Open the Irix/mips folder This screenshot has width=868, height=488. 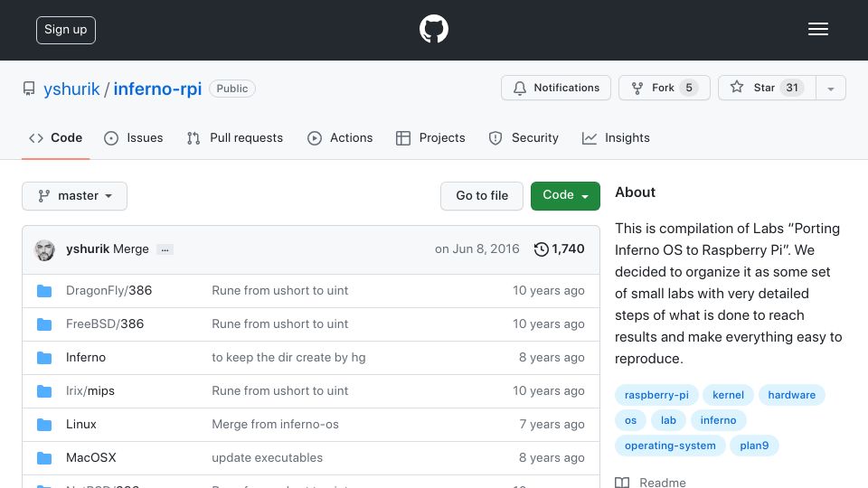[x=90, y=390]
